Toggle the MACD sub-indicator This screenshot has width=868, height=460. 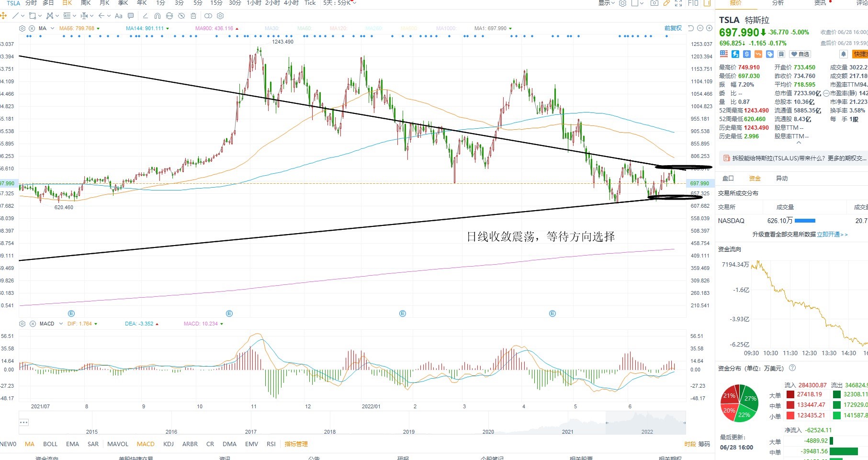click(146, 444)
